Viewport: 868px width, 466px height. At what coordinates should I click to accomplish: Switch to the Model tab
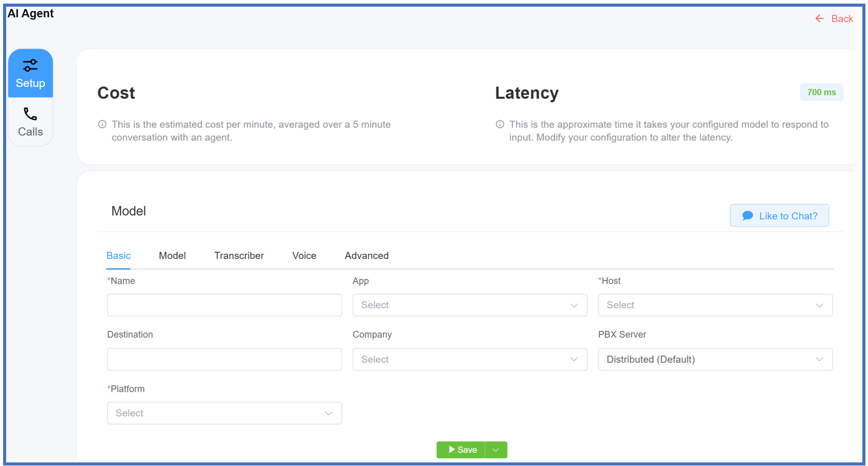tap(172, 256)
